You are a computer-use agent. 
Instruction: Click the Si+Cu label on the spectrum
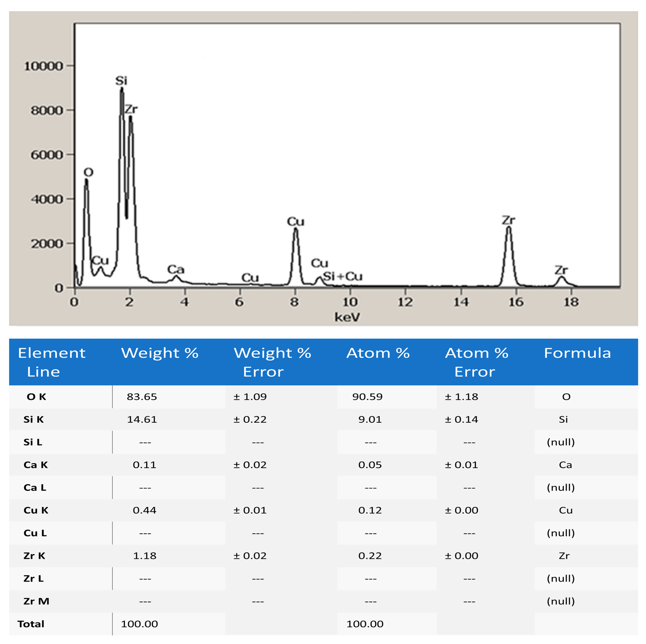pyautogui.click(x=343, y=276)
